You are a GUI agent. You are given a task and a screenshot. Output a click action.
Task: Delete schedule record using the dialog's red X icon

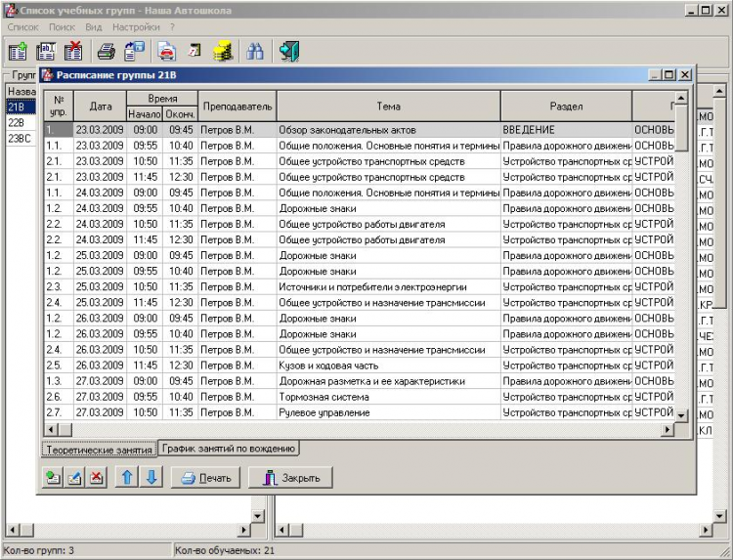click(x=97, y=478)
